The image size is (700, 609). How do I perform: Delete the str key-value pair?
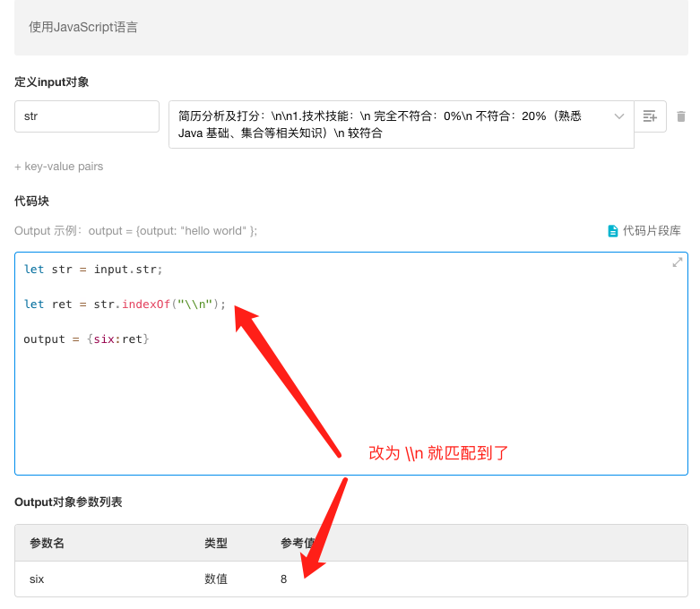click(681, 116)
